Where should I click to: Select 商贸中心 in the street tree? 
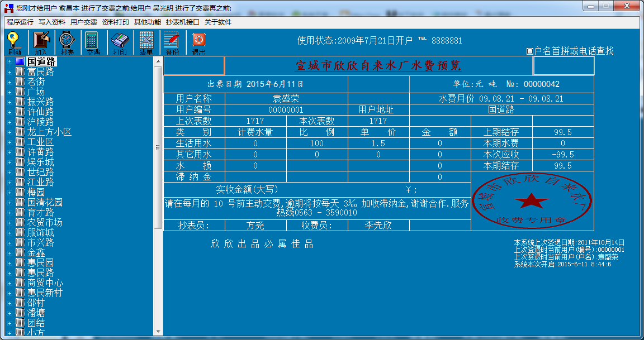pos(45,283)
